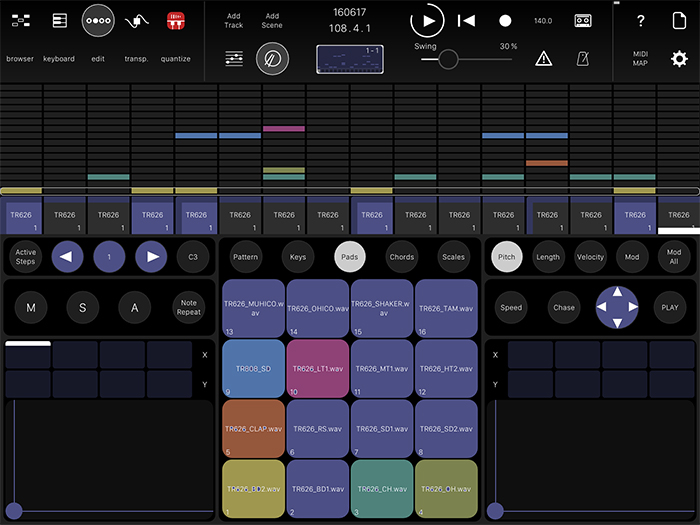Image resolution: width=700 pixels, height=525 pixels.
Task: Open help with the question mark
Action: point(641,21)
